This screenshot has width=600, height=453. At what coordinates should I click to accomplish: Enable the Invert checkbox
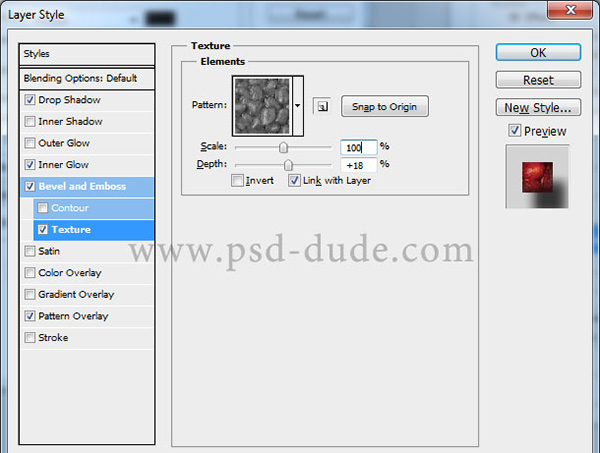pos(237,181)
